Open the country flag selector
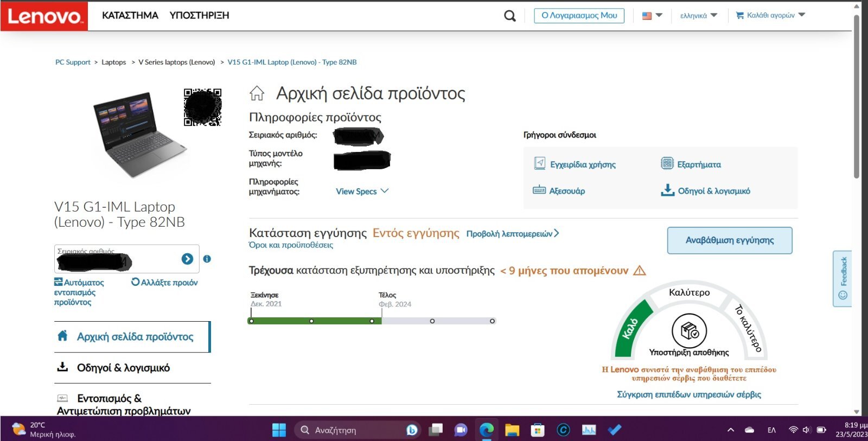868x441 pixels. tap(652, 16)
